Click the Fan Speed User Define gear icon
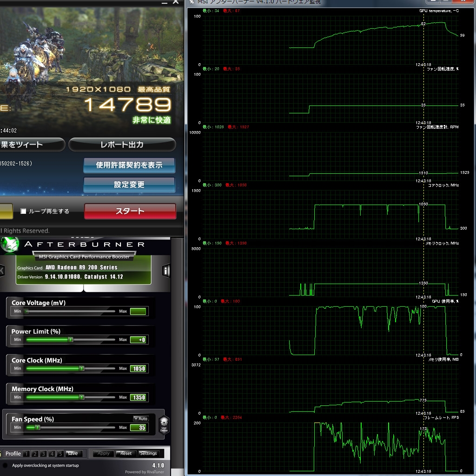476x476 pixels. click(x=164, y=424)
